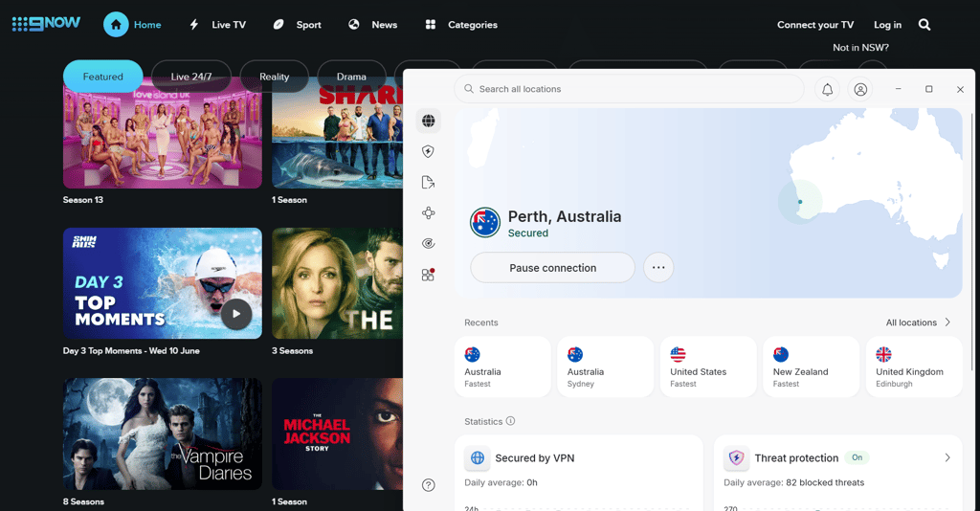Image resolution: width=980 pixels, height=511 pixels.
Task: Open All locations list
Action: click(918, 322)
